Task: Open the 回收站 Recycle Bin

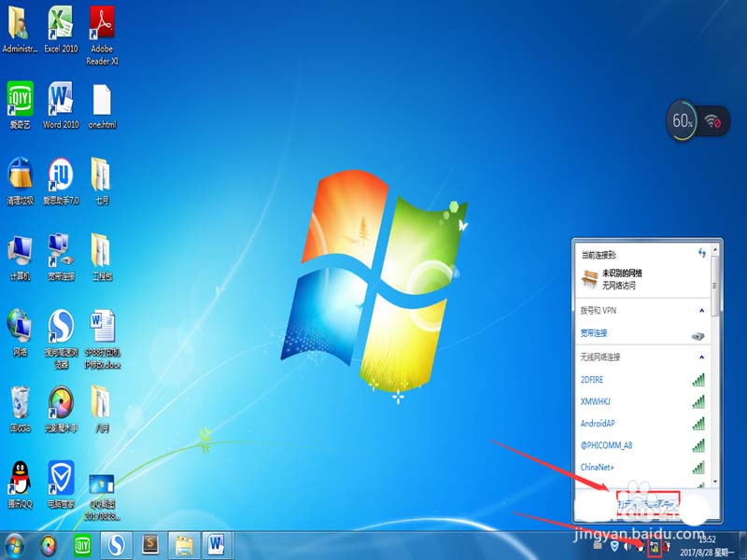Action: pos(20,409)
